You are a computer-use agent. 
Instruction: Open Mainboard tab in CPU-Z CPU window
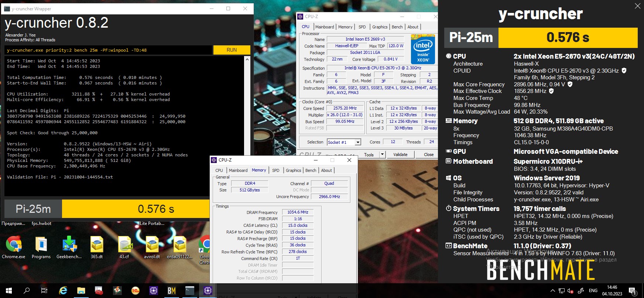(x=325, y=27)
